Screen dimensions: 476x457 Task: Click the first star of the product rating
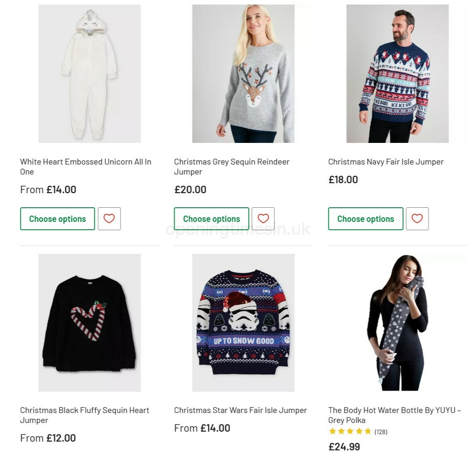[x=332, y=431]
